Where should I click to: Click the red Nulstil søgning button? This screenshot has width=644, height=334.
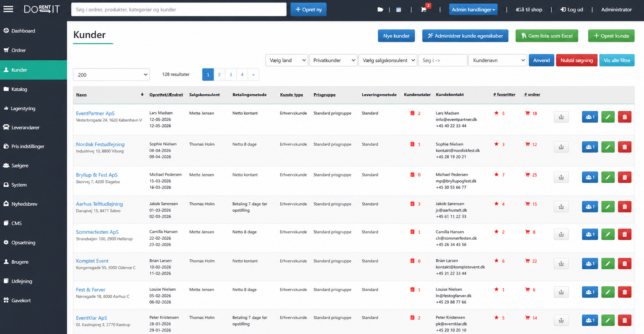(x=576, y=60)
